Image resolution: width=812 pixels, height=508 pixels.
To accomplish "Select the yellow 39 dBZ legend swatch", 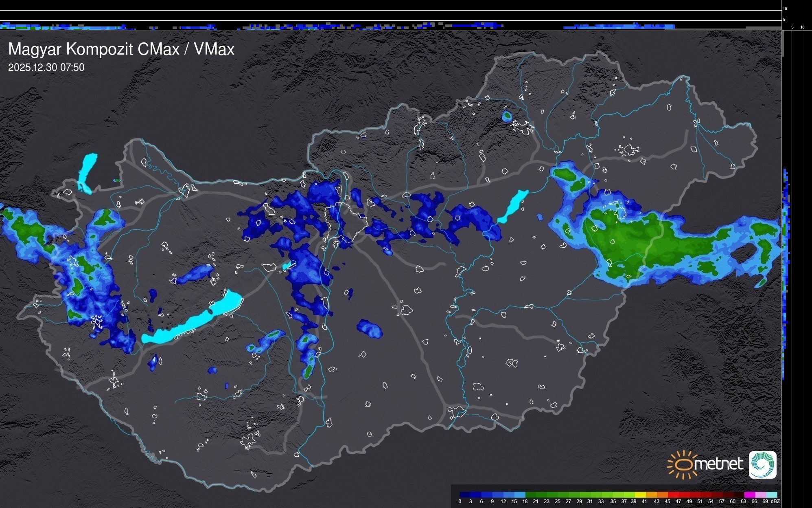I will [640, 495].
